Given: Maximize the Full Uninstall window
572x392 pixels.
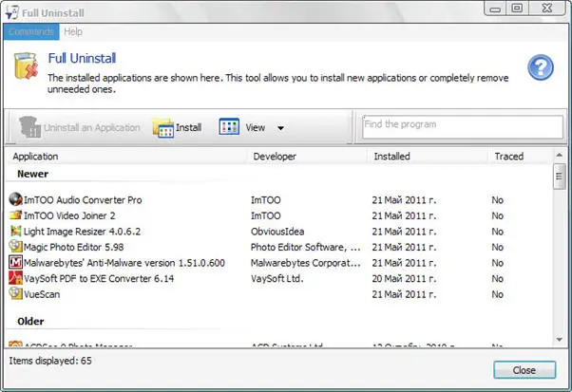Looking at the screenshot, I should (x=517, y=9).
